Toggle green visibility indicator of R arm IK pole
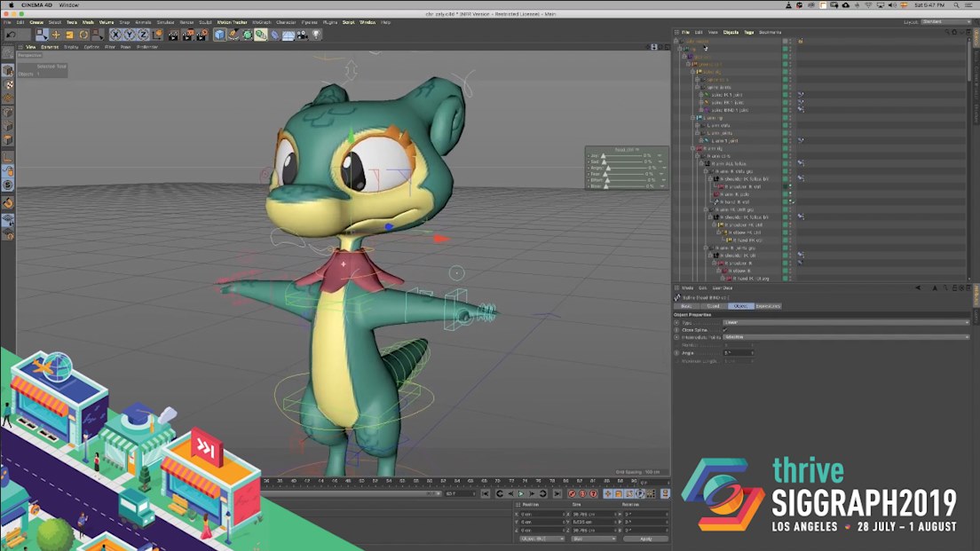980x551 pixels. tap(786, 194)
